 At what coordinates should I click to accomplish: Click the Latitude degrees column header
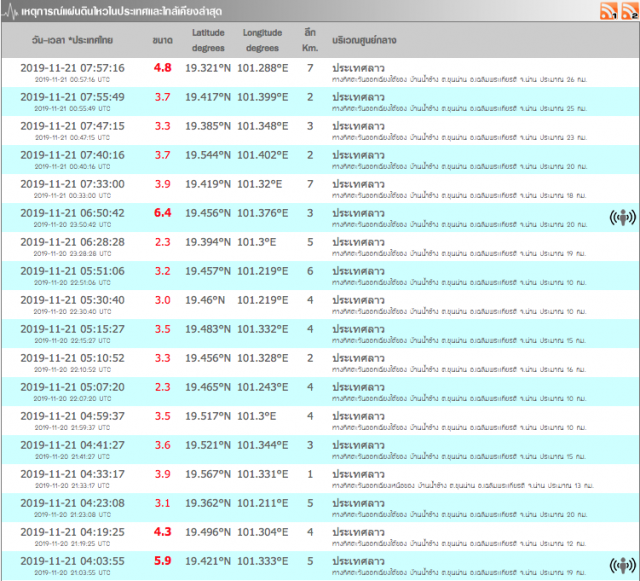click(208, 40)
